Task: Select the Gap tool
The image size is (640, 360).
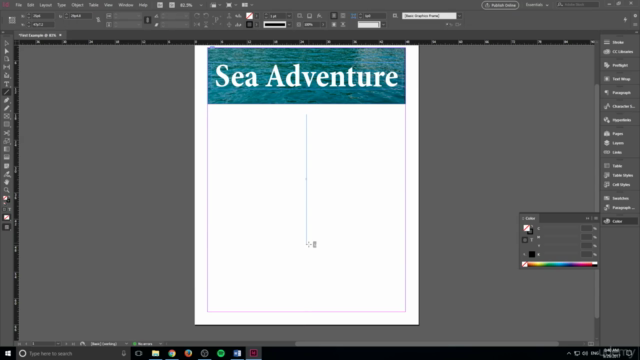Action: pos(7,67)
